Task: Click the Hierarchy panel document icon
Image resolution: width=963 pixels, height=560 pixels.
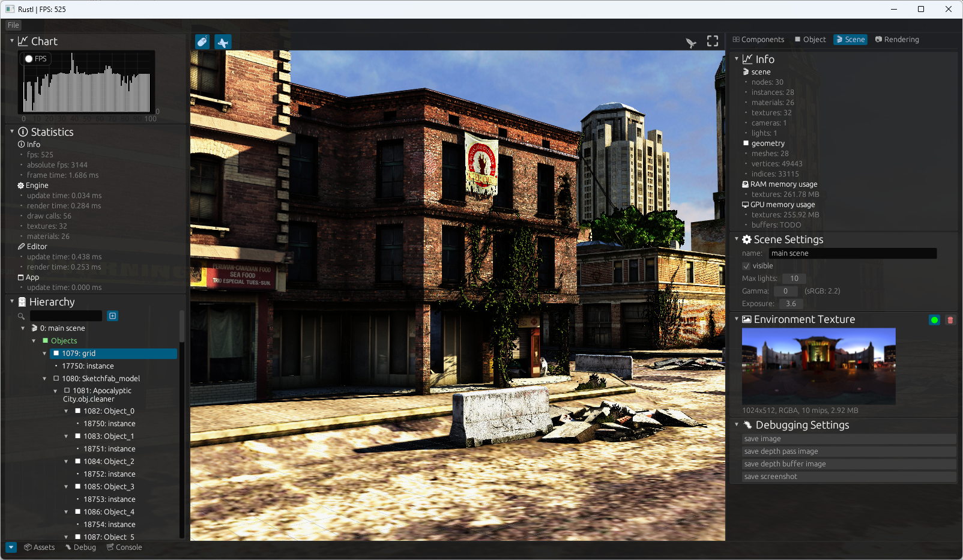Action: (22, 302)
